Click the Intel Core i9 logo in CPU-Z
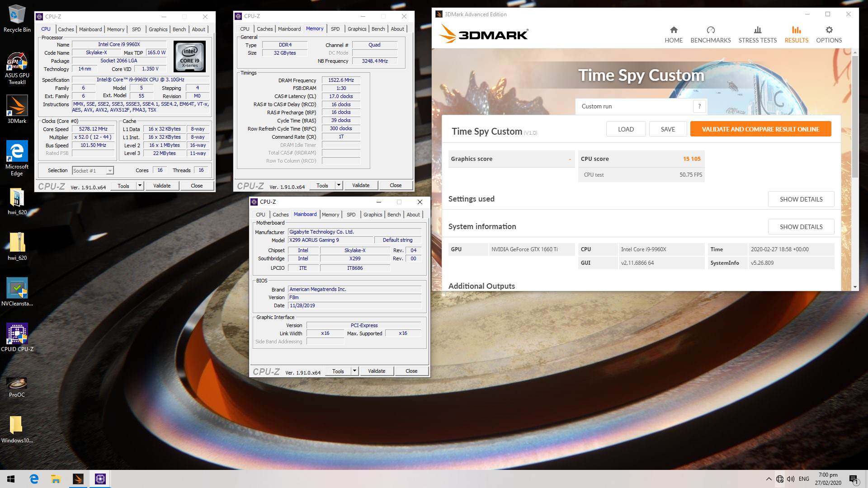This screenshot has height=488, width=868. [190, 57]
